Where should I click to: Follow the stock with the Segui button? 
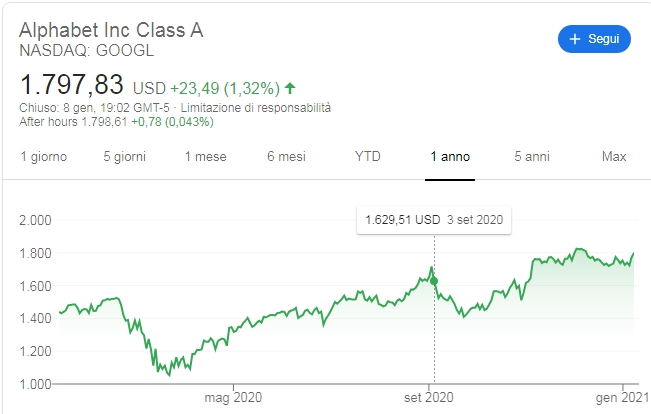[594, 39]
